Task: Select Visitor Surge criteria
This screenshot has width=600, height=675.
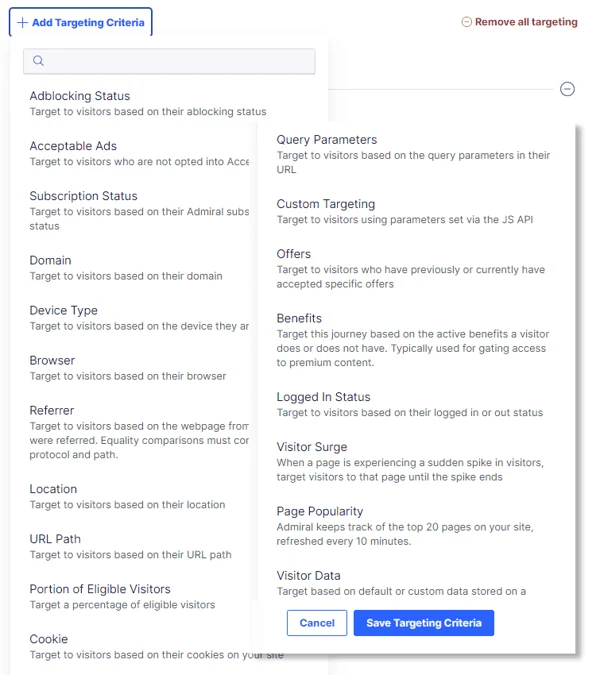Action: [312, 447]
